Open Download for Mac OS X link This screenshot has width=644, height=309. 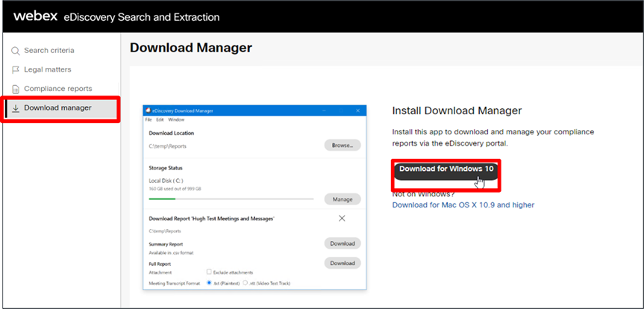pyautogui.click(x=463, y=205)
